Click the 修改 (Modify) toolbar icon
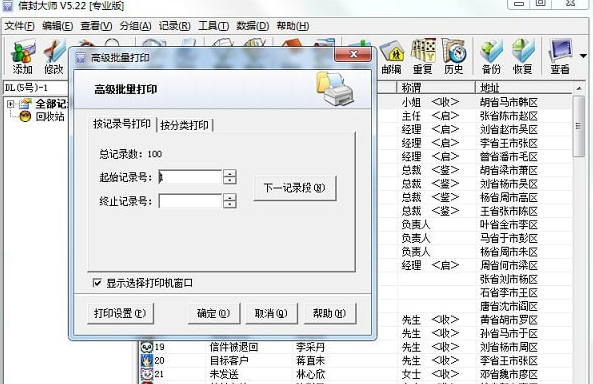Screen dimensions: 593x384 tap(54, 57)
